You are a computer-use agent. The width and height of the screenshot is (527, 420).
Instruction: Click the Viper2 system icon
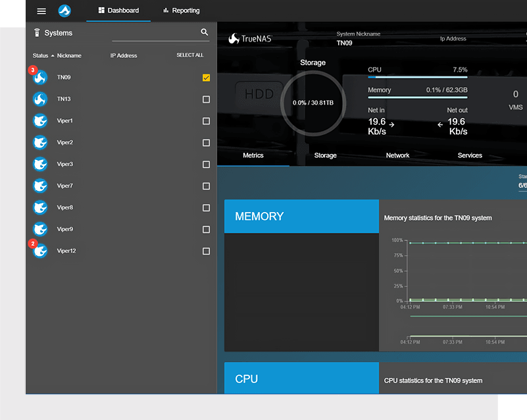40,143
